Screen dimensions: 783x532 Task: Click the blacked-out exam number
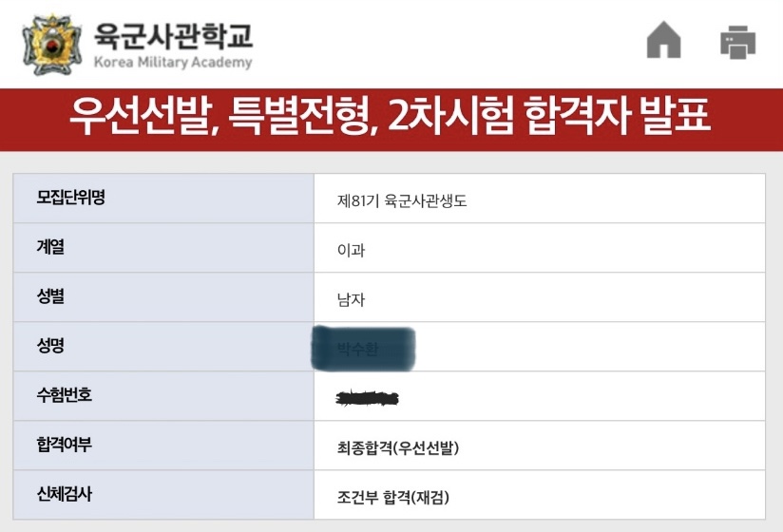[x=368, y=398]
